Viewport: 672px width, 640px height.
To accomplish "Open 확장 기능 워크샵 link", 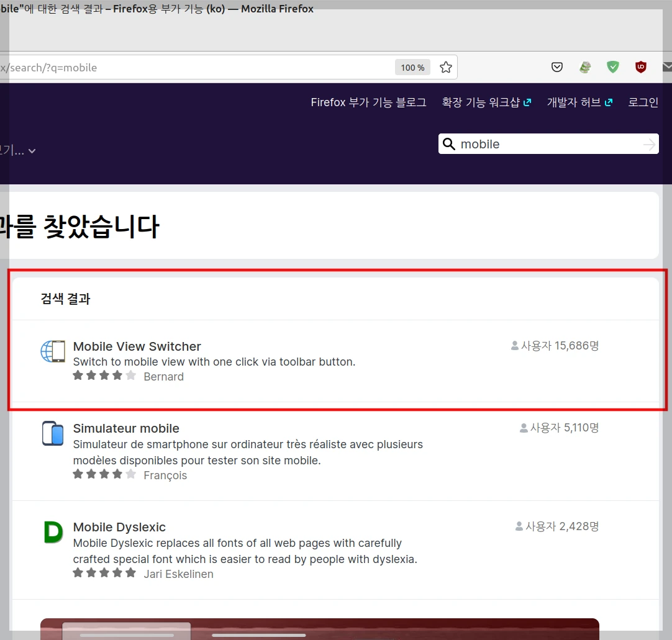I will point(486,102).
